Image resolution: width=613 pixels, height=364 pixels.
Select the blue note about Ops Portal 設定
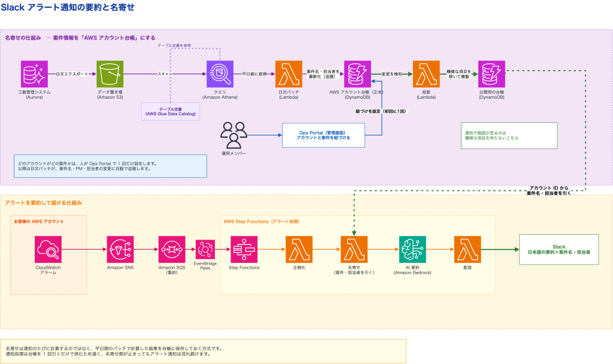pos(110,166)
